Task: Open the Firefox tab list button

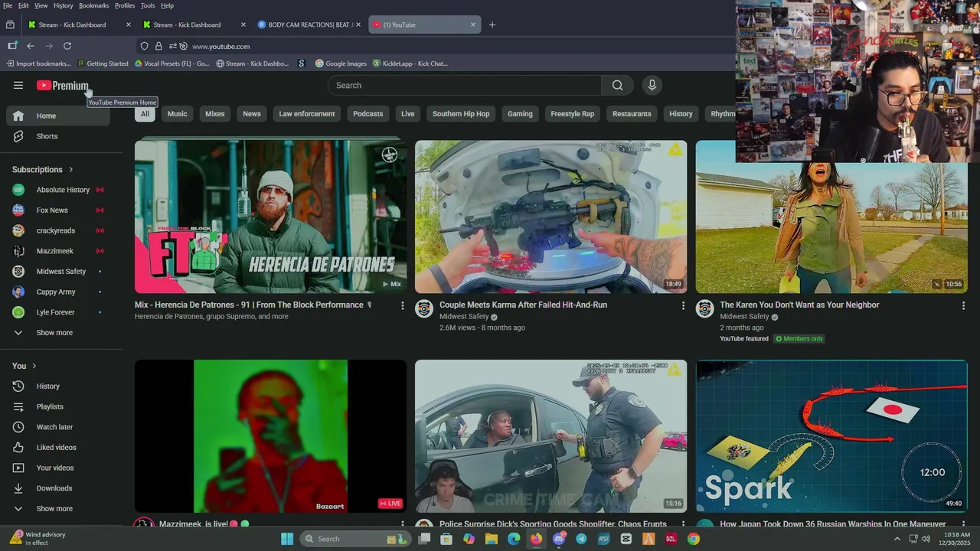Action: click(x=10, y=24)
